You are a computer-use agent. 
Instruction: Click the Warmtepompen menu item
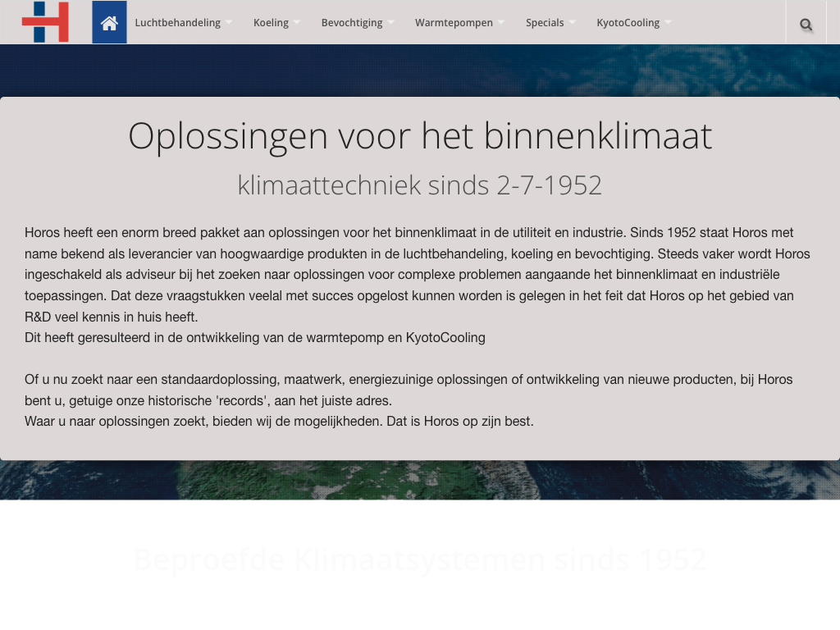454,23
